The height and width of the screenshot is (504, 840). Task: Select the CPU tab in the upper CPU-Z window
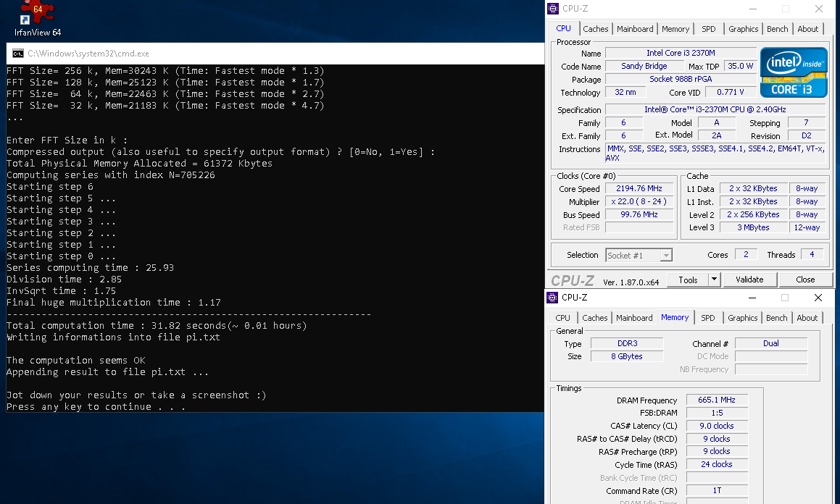[563, 28]
